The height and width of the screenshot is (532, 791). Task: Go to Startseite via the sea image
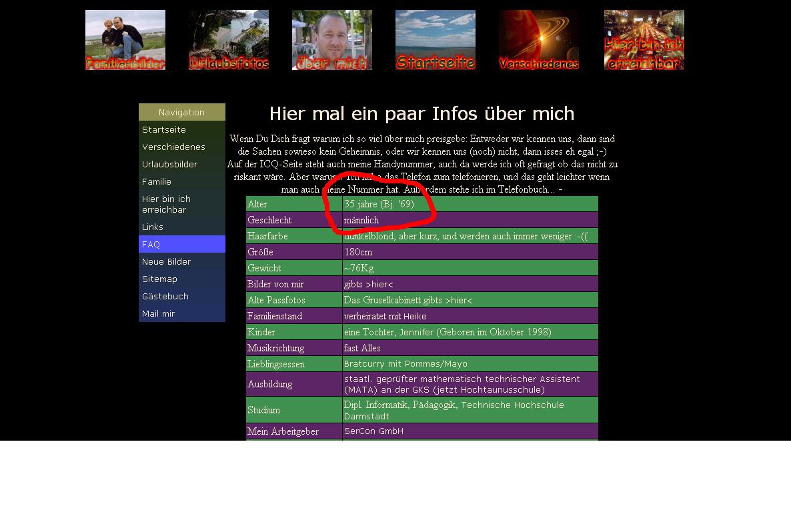[436, 40]
